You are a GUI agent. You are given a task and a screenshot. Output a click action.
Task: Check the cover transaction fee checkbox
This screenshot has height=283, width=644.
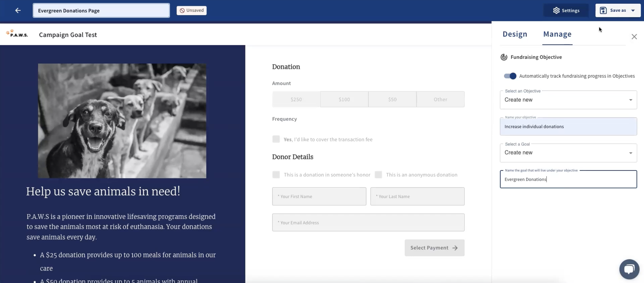tap(276, 139)
